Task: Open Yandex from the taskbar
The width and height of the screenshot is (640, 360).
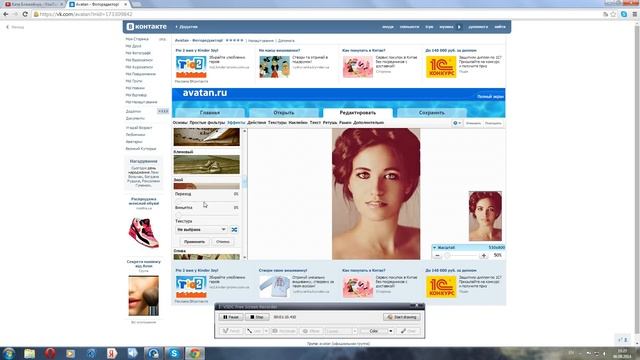Action: (112, 353)
